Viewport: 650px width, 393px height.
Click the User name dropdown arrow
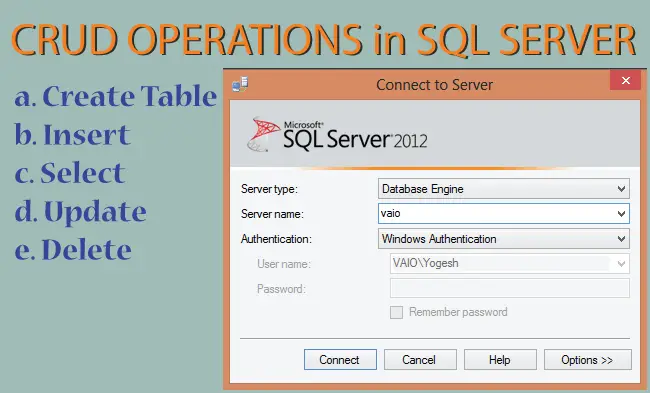pos(621,264)
